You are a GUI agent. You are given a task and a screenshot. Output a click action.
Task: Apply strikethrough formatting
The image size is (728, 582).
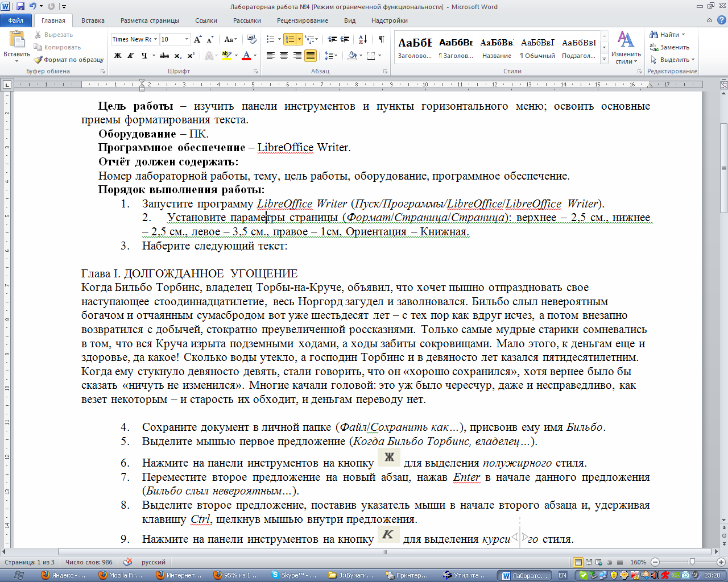(x=164, y=56)
